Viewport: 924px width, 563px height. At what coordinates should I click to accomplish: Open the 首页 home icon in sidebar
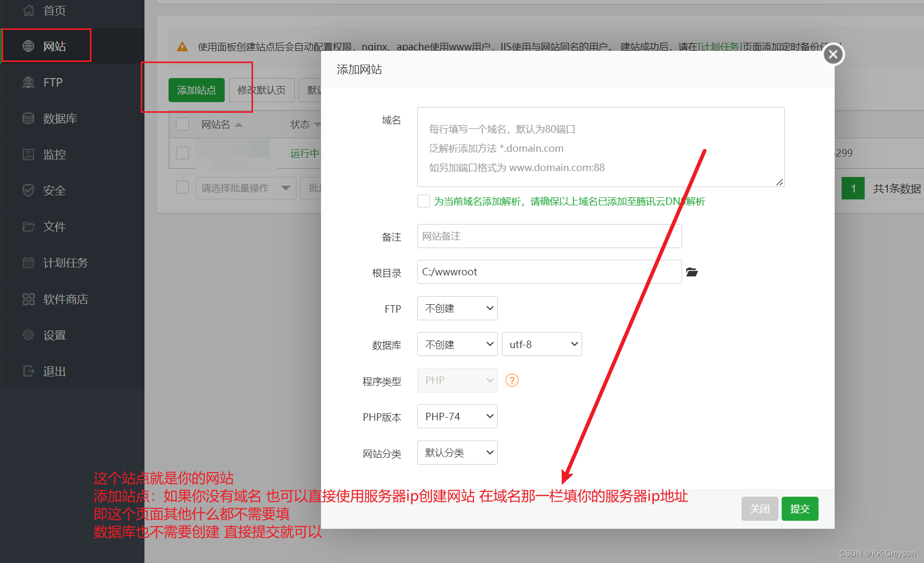[x=28, y=10]
